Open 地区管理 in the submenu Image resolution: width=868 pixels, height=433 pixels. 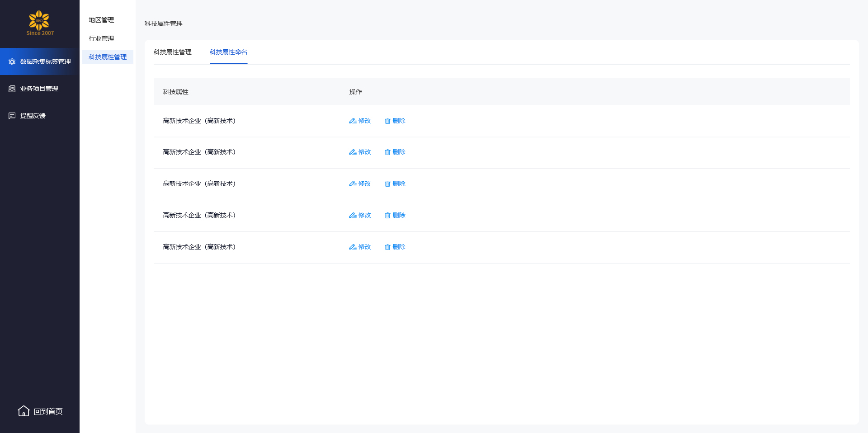click(x=101, y=20)
